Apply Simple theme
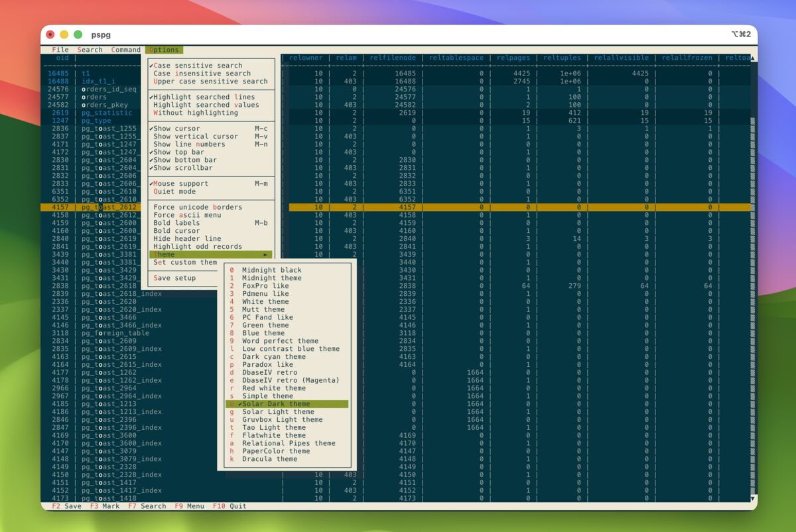This screenshot has height=532, width=796. [287, 396]
